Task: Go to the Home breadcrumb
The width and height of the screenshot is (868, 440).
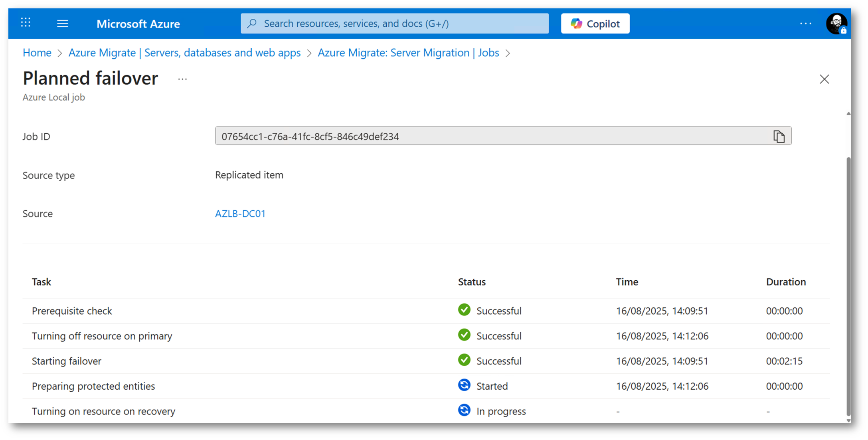Action: point(37,53)
